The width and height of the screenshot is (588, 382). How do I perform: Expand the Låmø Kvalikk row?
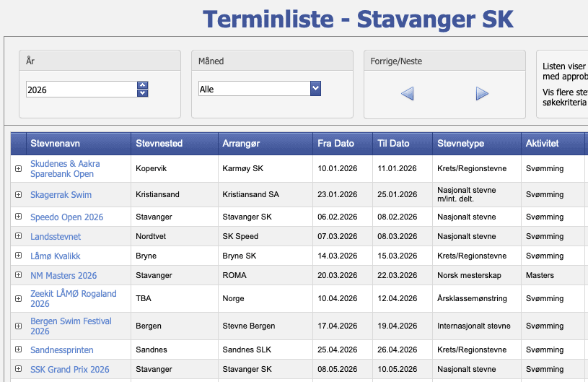point(19,256)
